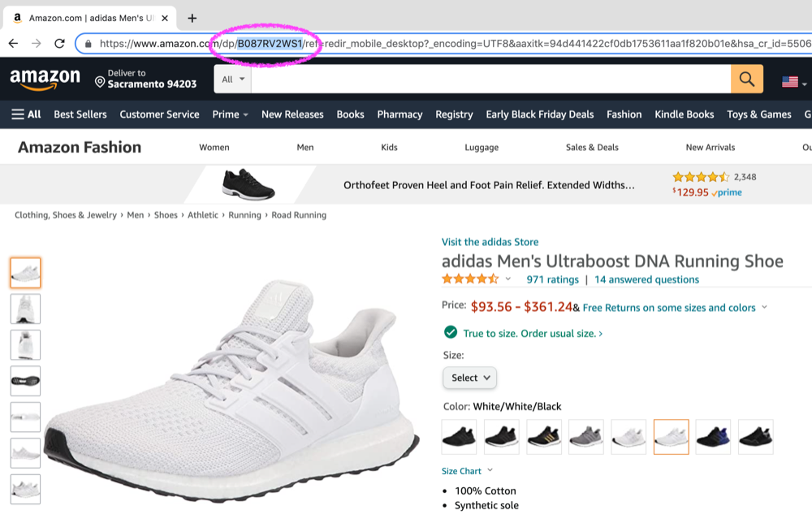Open Fashion in navigation bar
812x514 pixels.
[624, 114]
